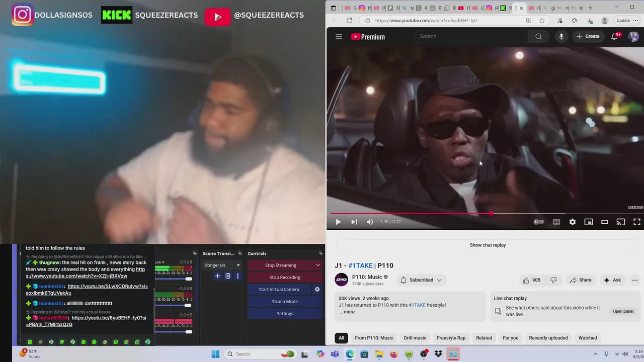Play the YouTube video
Viewport: 644px width, 362px height.
coord(338,222)
